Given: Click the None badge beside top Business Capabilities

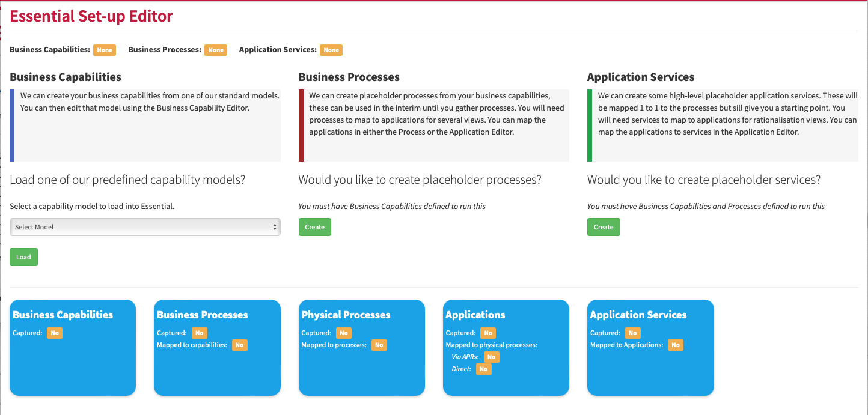Looking at the screenshot, I should pos(105,50).
